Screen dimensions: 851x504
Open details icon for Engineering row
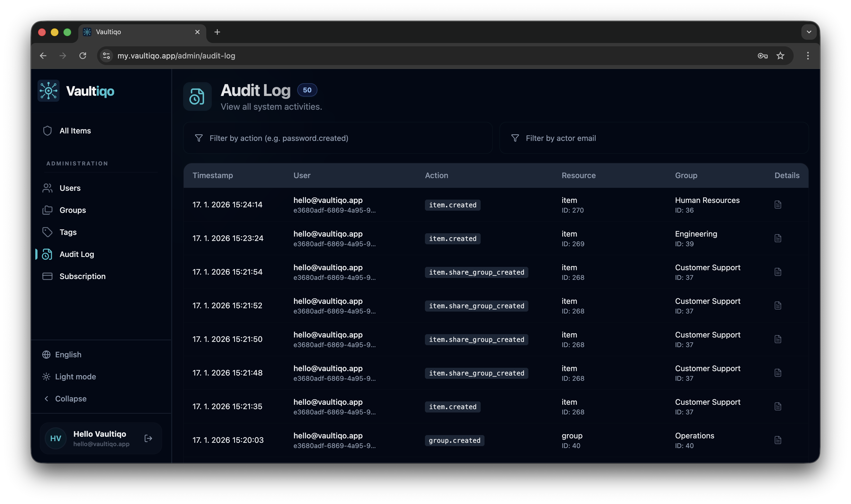click(x=778, y=238)
